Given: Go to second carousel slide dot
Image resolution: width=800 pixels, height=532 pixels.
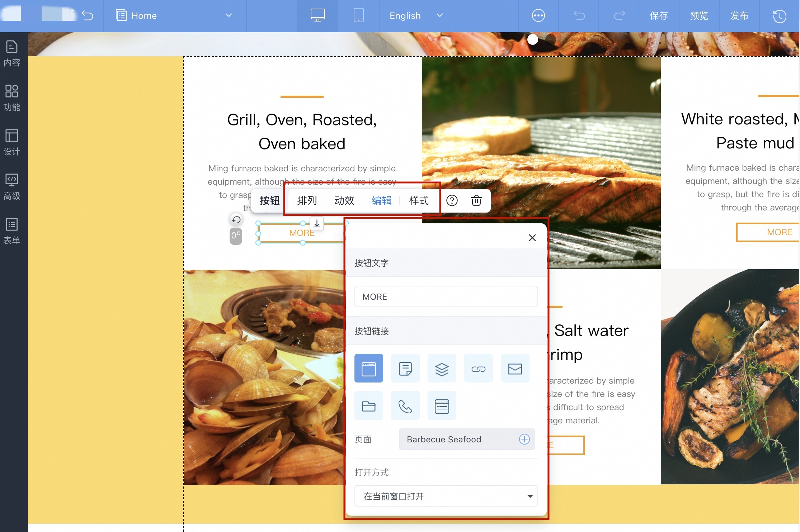Looking at the screenshot, I should [x=550, y=39].
